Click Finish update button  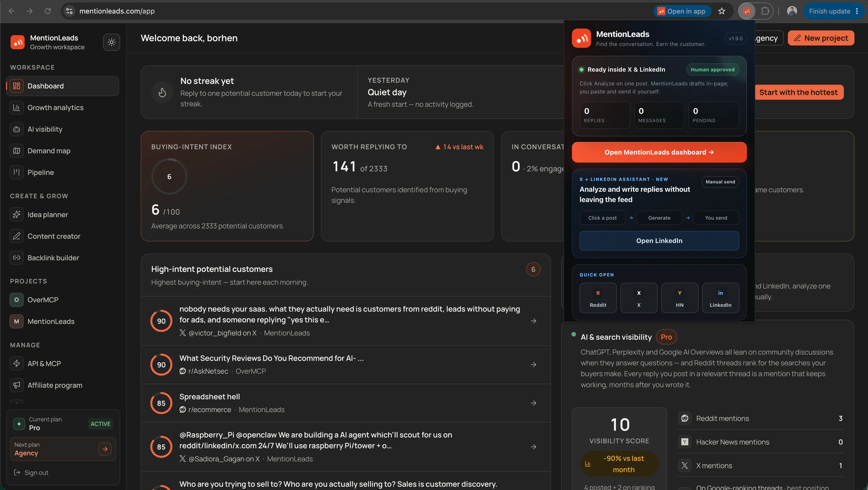click(x=829, y=11)
